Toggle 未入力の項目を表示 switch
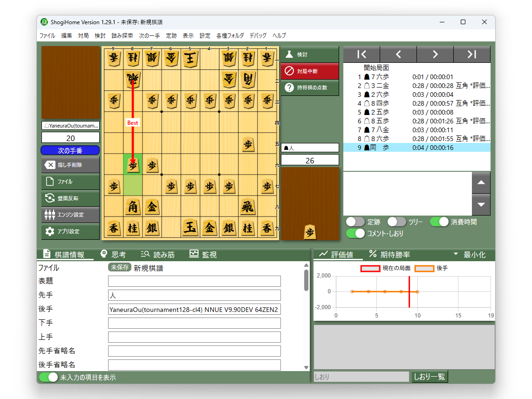The height and width of the screenshot is (399, 532). pyautogui.click(x=48, y=377)
